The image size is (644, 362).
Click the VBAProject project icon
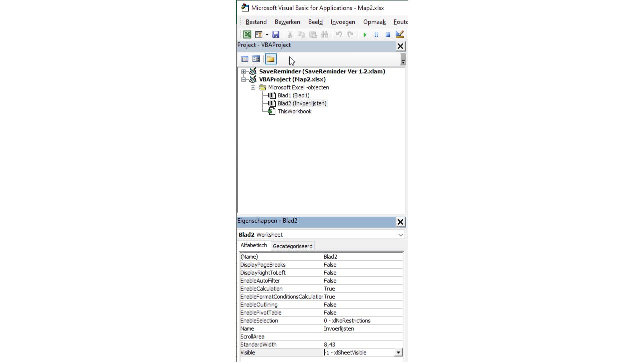[253, 79]
